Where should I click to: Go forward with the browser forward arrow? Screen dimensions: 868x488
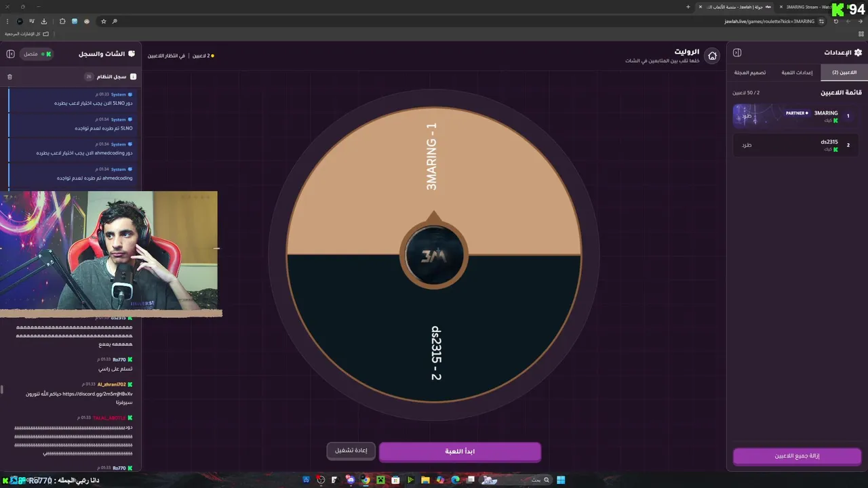[x=848, y=21]
